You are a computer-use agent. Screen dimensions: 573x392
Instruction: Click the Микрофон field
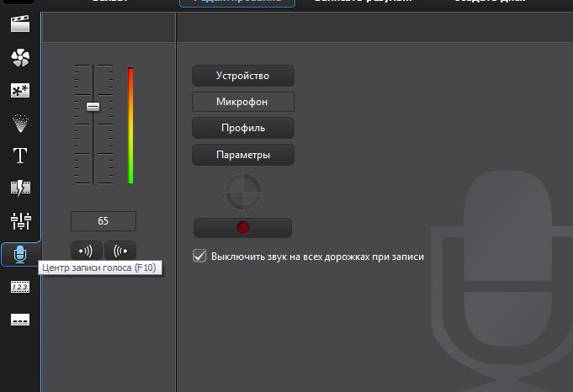tap(242, 102)
